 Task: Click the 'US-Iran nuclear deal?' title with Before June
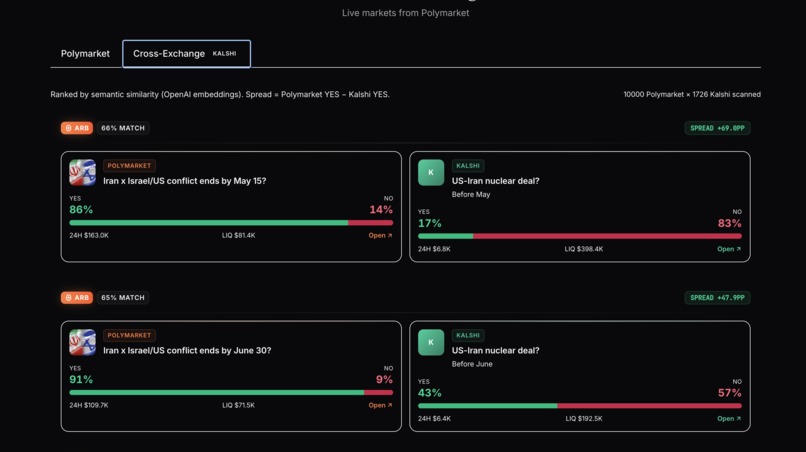click(x=496, y=351)
